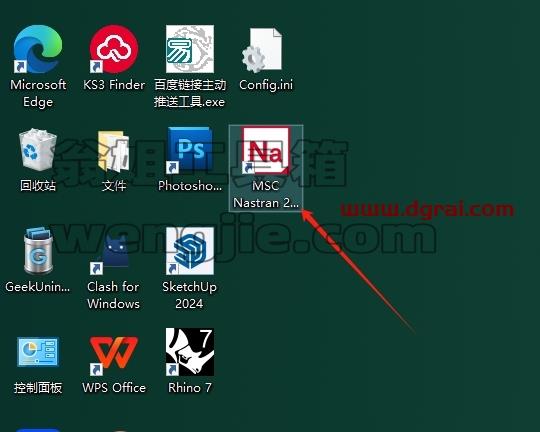This screenshot has width=540, height=432.
Task: Click the "SketchUp 2024" label text
Action: coord(190,295)
